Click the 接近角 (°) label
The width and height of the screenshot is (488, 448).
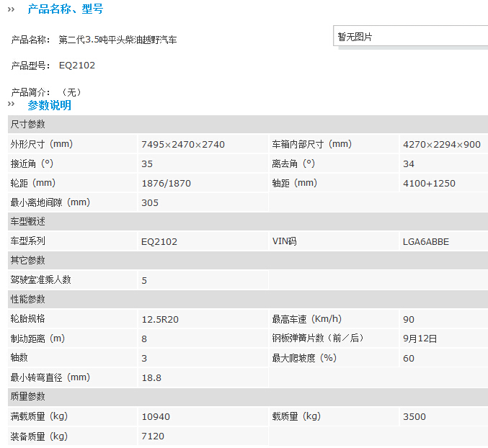(32, 163)
